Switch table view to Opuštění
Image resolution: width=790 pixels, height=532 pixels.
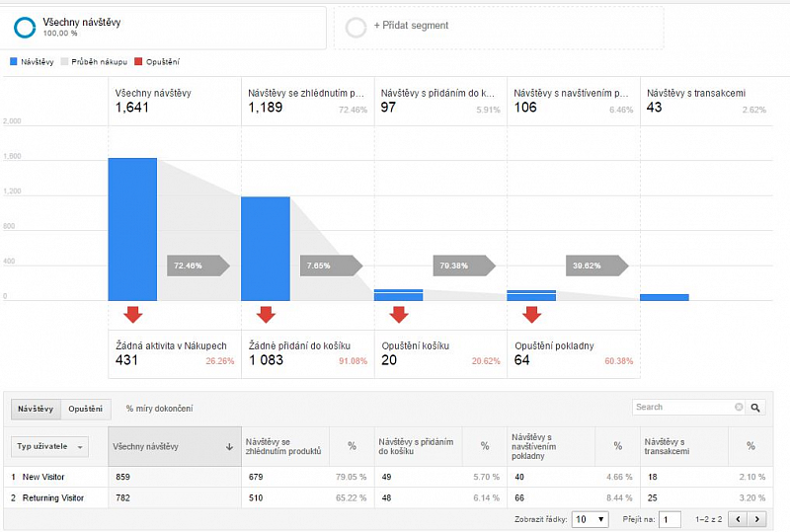(x=84, y=408)
